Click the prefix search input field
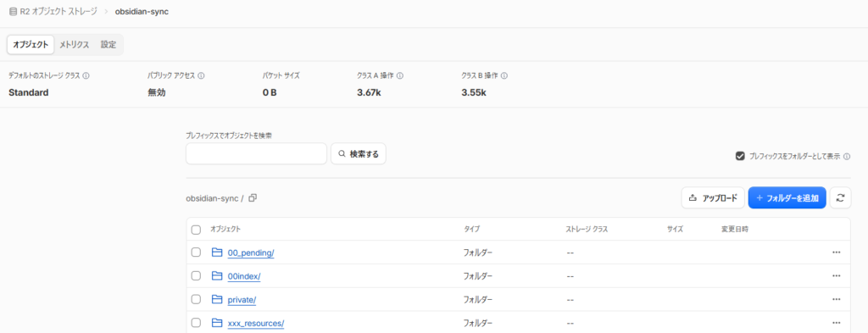Viewport: 868px width, 333px height. point(256,153)
